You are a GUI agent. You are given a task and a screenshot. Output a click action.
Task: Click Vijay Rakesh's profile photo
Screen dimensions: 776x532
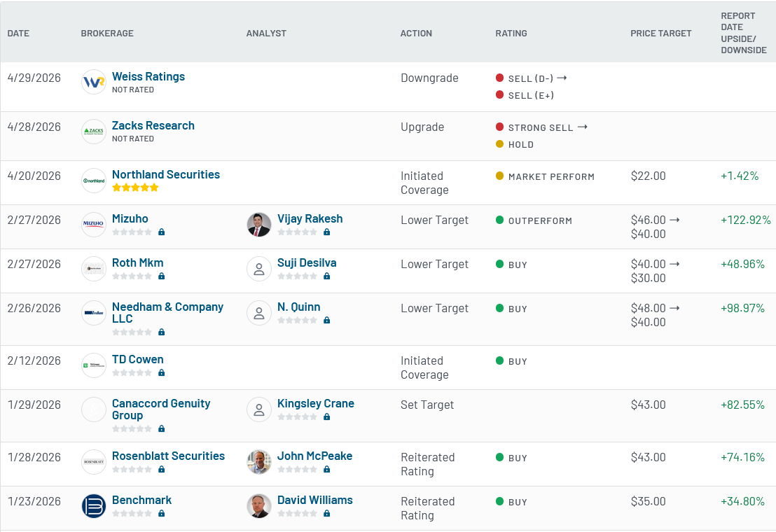[259, 225]
